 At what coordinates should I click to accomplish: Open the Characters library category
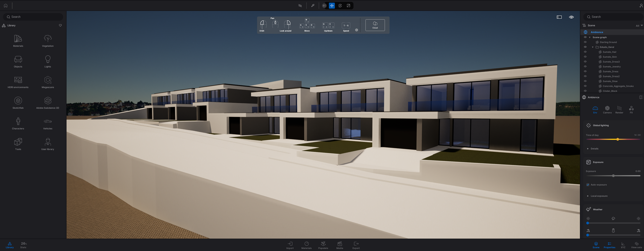point(18,123)
